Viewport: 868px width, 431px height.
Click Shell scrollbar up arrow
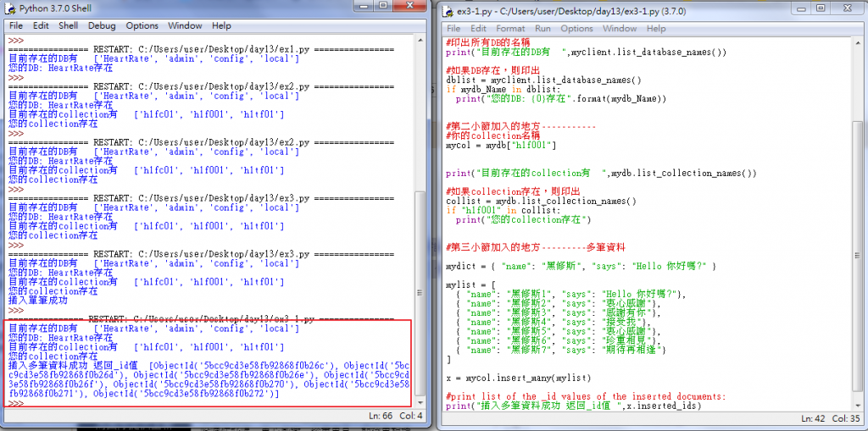[x=420, y=41]
